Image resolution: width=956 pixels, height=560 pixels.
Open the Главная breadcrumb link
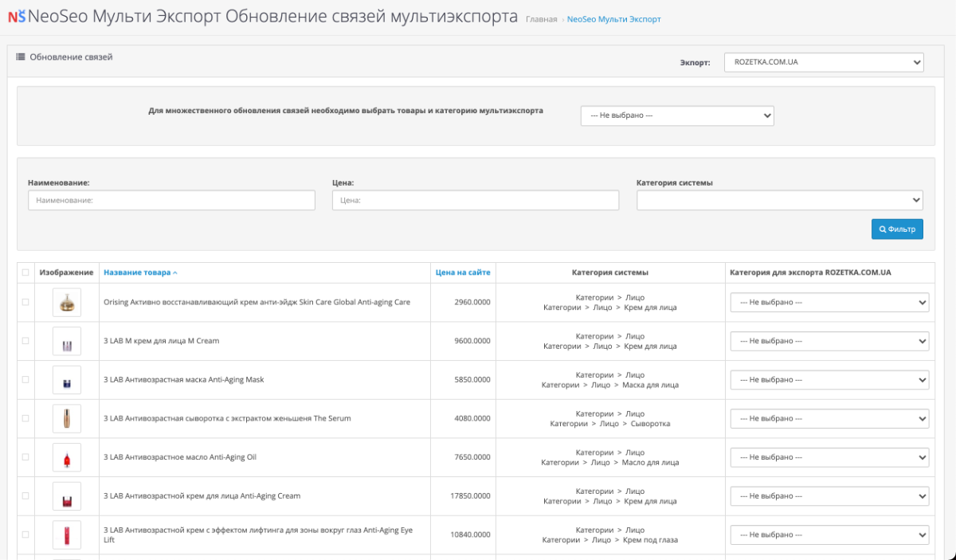coord(542,19)
